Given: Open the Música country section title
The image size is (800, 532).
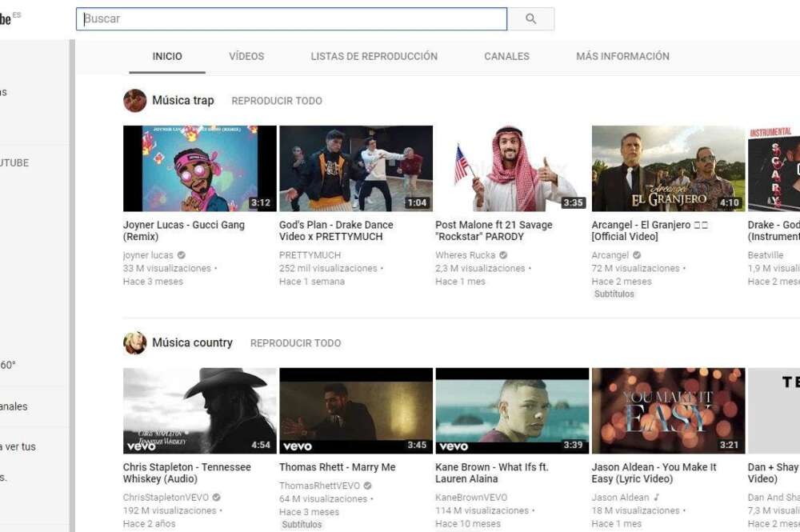Looking at the screenshot, I should click(x=192, y=342).
